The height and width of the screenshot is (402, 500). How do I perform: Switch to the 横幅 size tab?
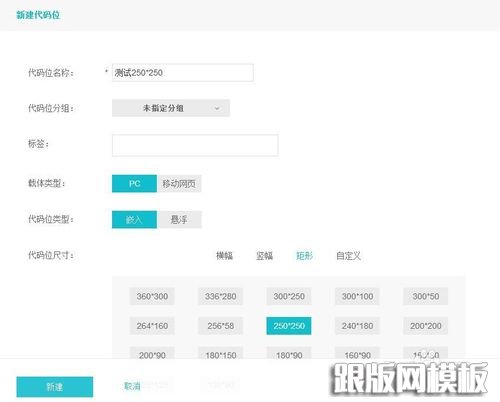coord(224,256)
